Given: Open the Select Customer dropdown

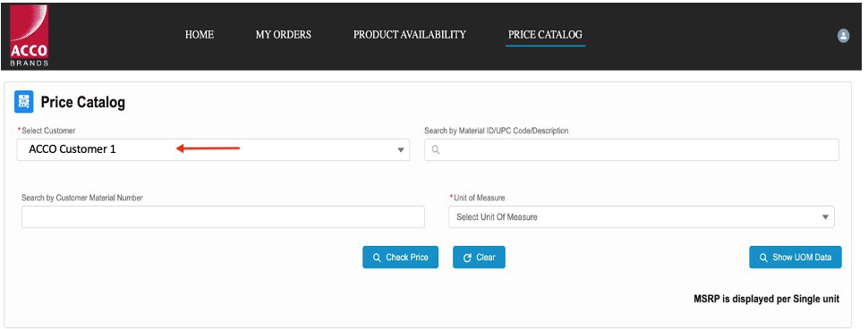Looking at the screenshot, I should [x=213, y=149].
